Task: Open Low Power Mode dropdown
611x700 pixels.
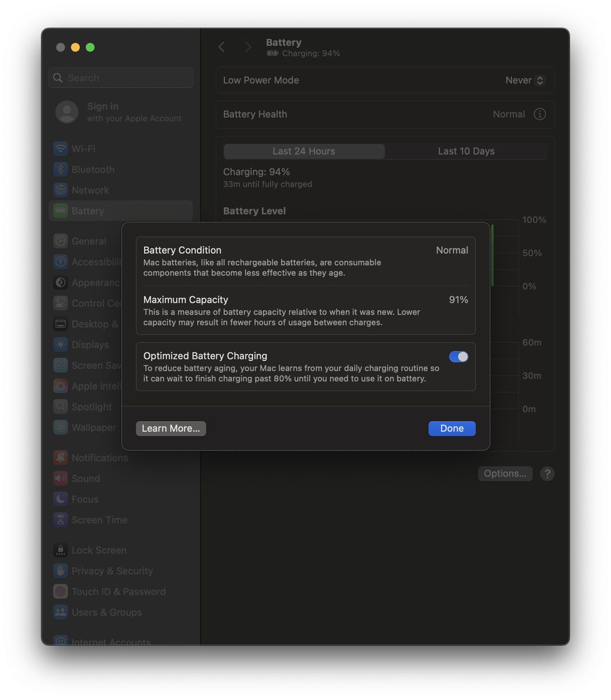Action: [525, 80]
